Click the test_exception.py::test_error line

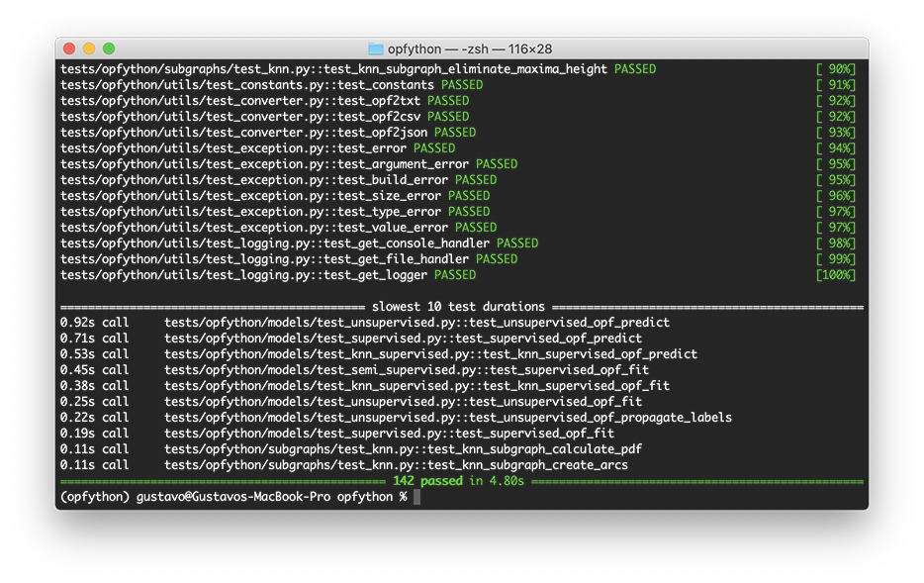[x=257, y=147]
